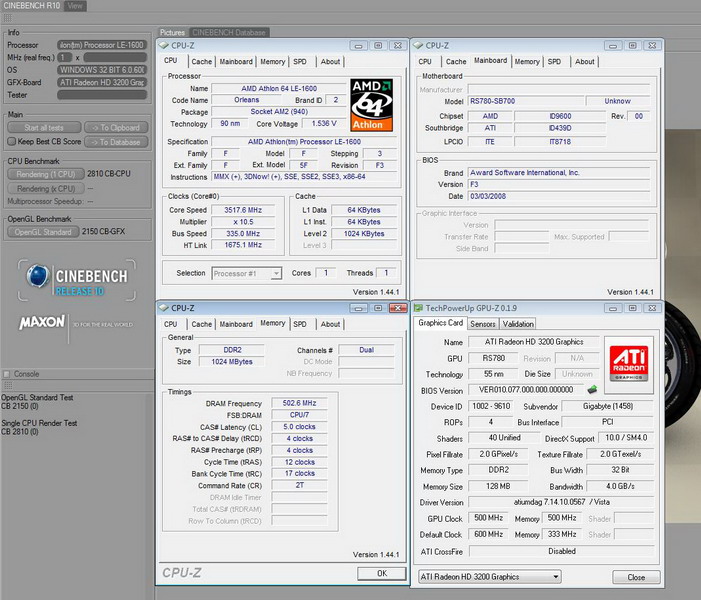This screenshot has width=701, height=600.
Task: Click Shaders 40 Unified value
Action: [504, 438]
